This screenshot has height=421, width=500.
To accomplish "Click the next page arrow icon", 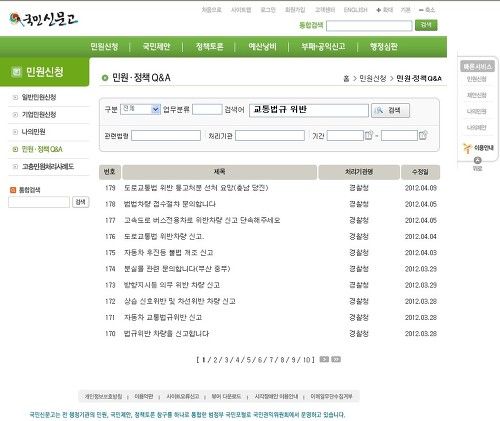I will pyautogui.click(x=324, y=359).
